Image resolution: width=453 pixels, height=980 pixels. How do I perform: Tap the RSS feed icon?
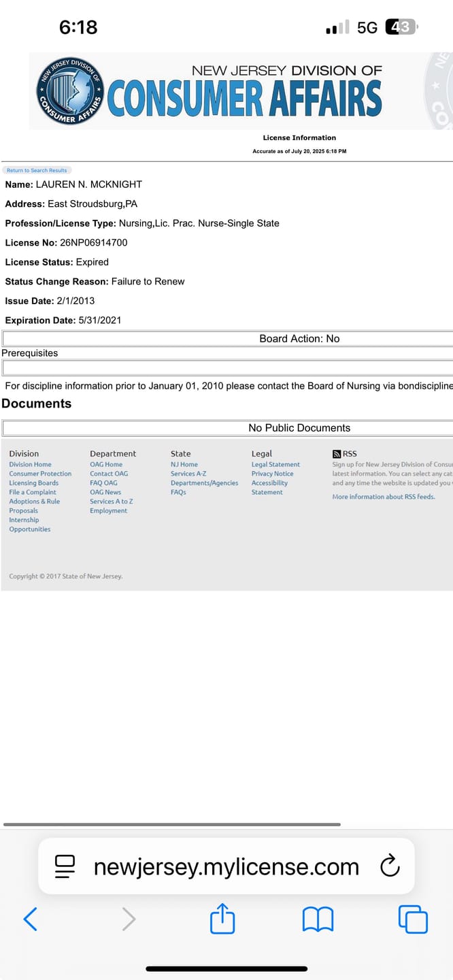tap(336, 454)
